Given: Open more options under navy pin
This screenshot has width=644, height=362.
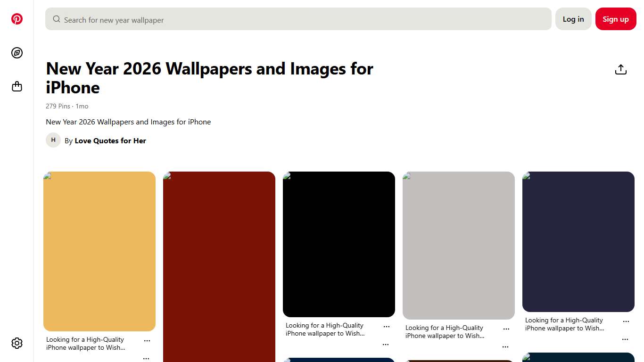Looking at the screenshot, I should [x=626, y=321].
